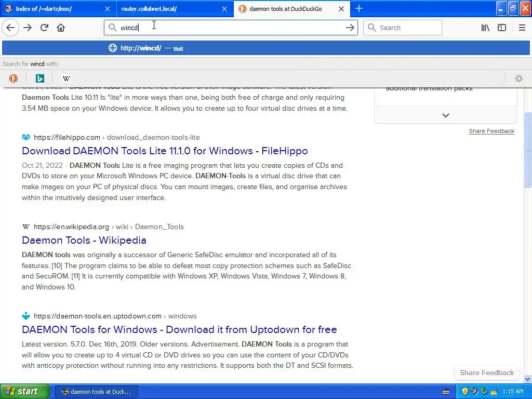This screenshot has width=532, height=399.
Task: Open the Firefox hamburger menu
Action: tap(522, 28)
